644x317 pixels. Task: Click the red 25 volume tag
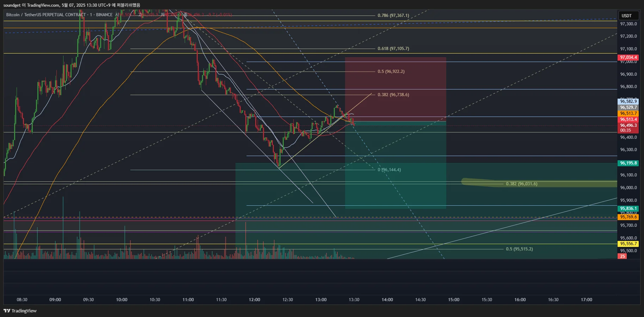click(622, 256)
